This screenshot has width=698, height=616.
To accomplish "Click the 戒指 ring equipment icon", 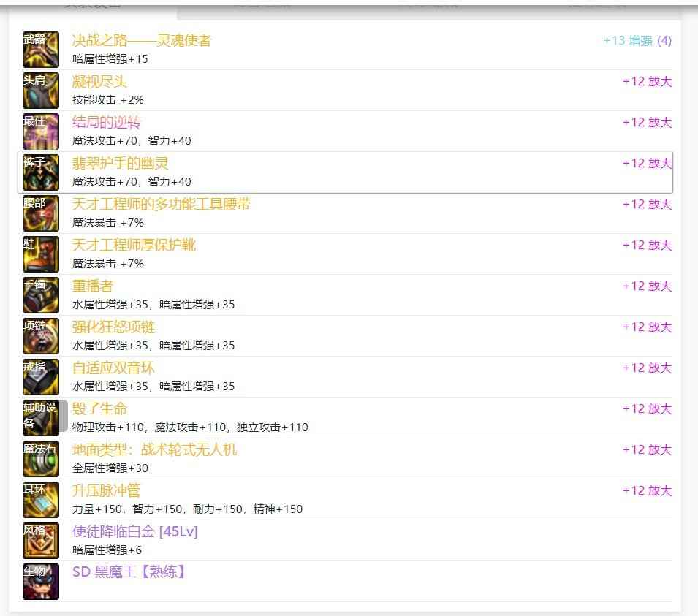I will click(40, 377).
